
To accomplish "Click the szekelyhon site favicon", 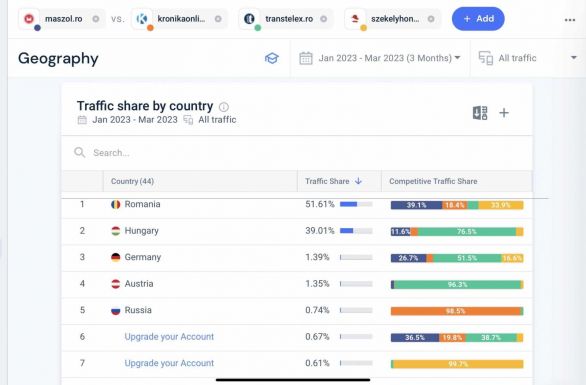I will 355,18.
